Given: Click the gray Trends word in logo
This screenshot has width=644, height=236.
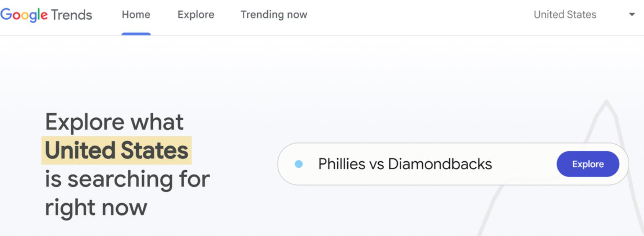Looking at the screenshot, I should point(72,15).
